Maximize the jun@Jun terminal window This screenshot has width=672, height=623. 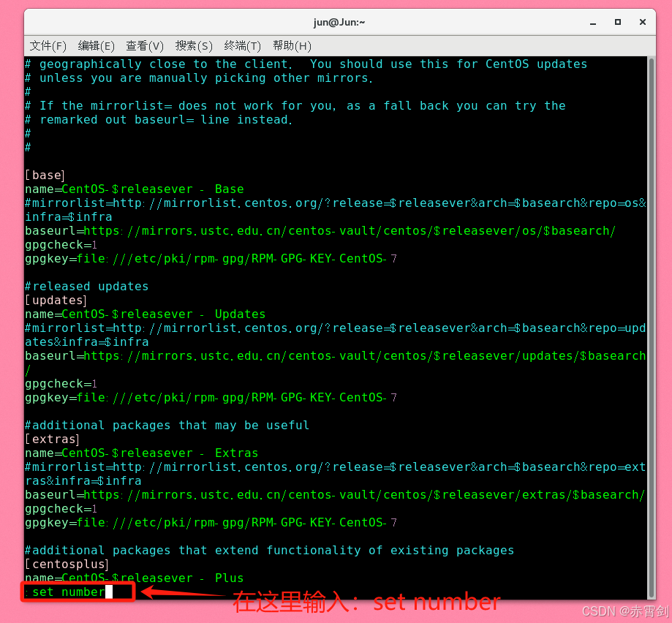click(x=618, y=22)
